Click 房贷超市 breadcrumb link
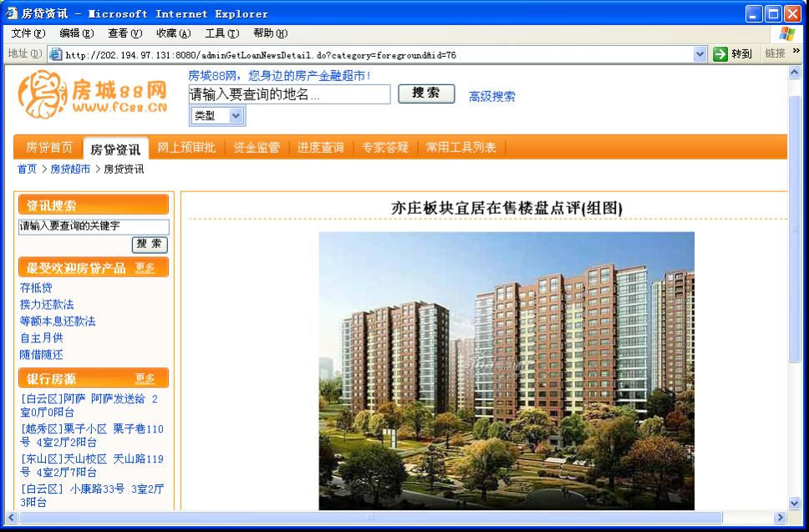The image size is (809, 532). click(70, 169)
